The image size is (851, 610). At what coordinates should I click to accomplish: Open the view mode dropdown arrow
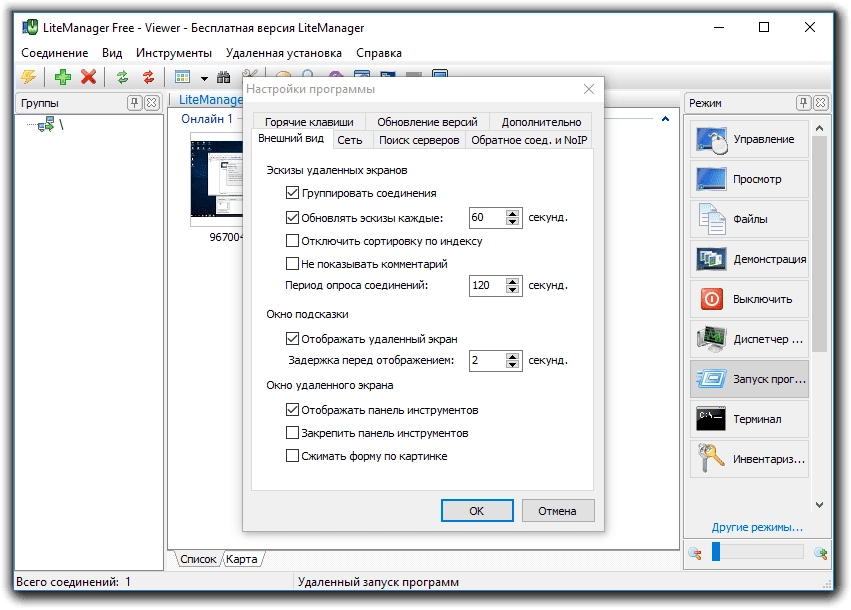(x=204, y=78)
